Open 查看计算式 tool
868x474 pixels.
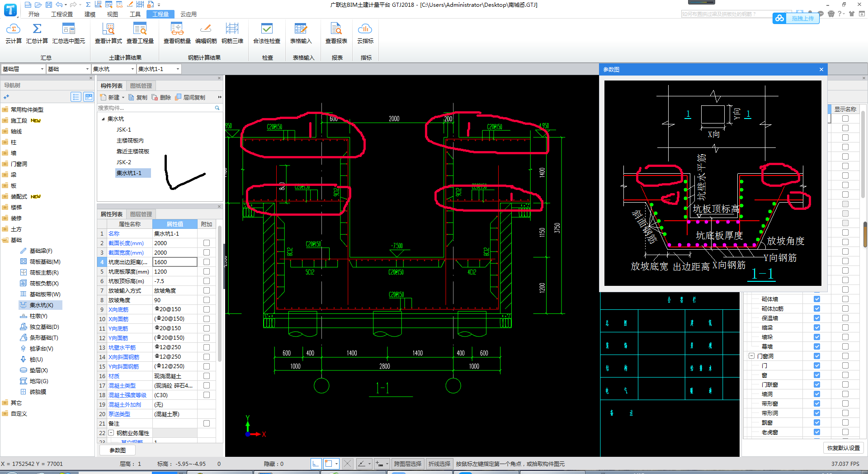click(x=108, y=34)
